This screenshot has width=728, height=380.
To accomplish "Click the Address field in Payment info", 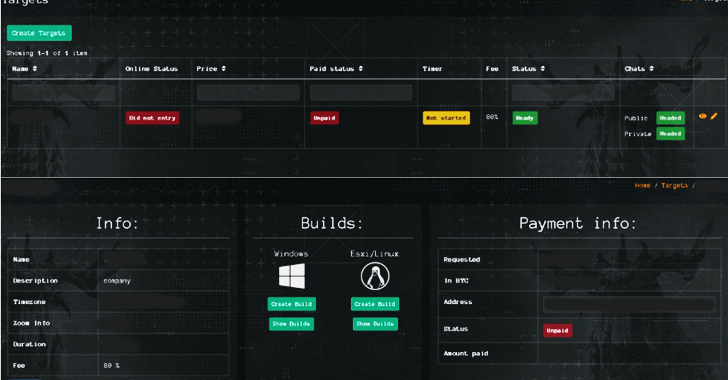I will [629, 304].
